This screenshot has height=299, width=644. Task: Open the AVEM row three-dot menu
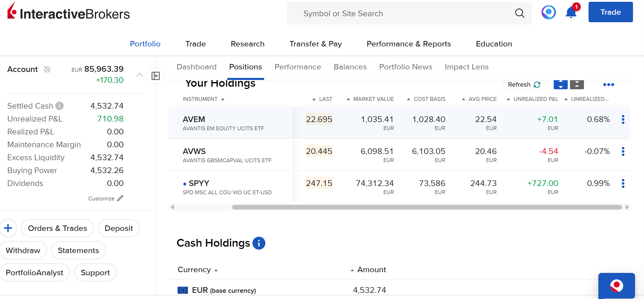[x=623, y=119]
